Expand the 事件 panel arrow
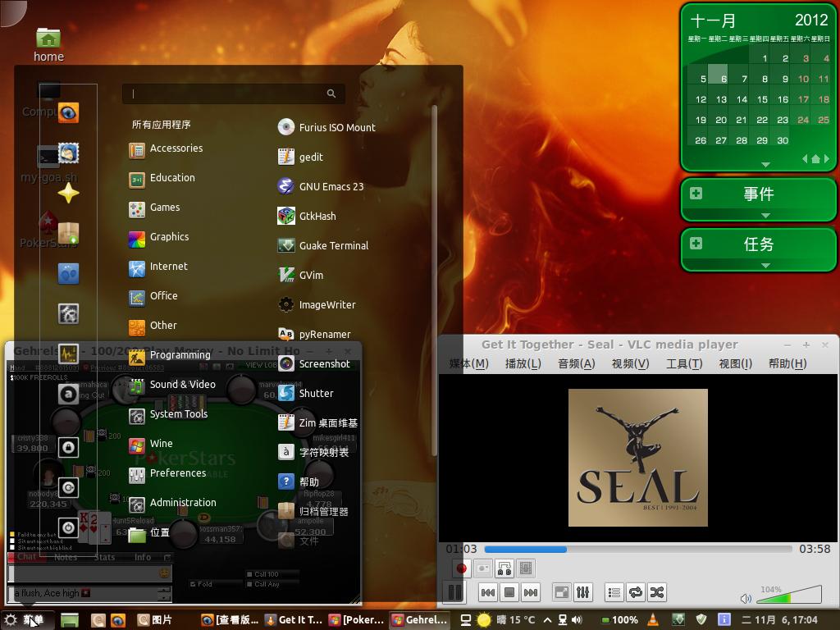Viewport: 840px width, 630px height. [765, 216]
